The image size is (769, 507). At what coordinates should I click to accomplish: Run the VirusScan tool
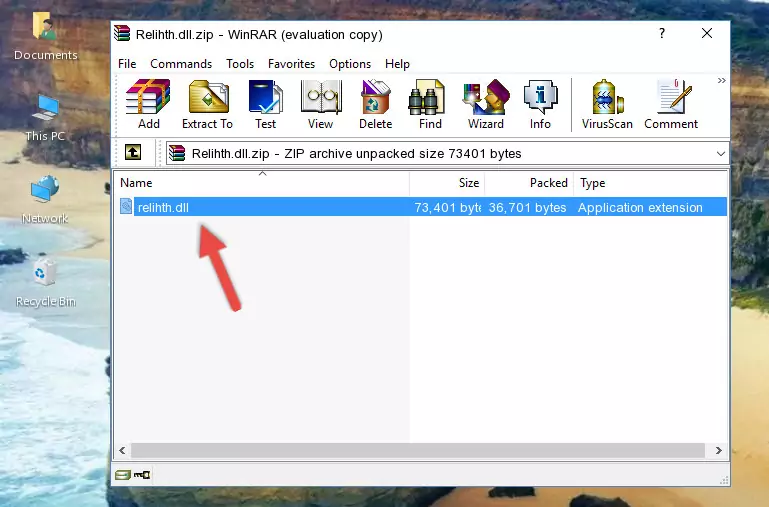coord(607,104)
